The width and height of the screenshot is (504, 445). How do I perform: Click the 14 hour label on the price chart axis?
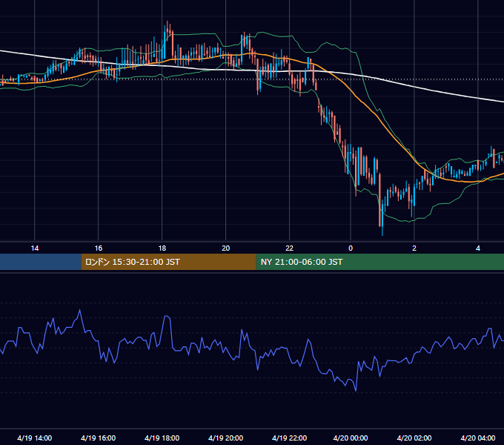pyautogui.click(x=35, y=248)
